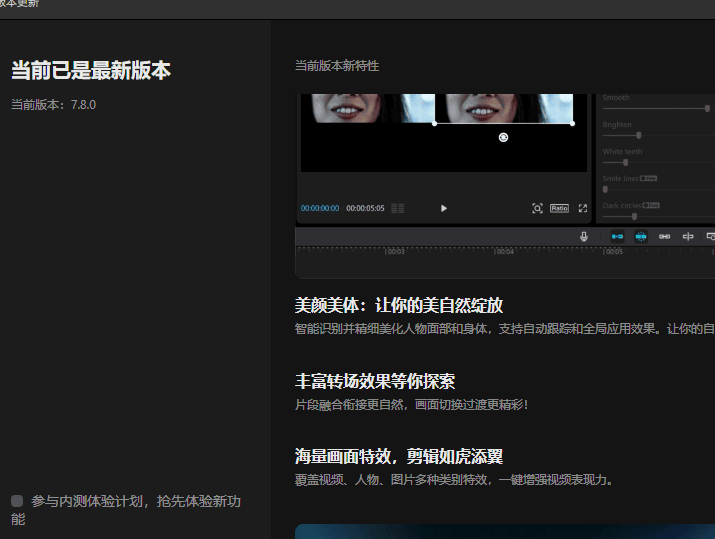715x539 pixels.
Task: Click the split alignment icon in timeline toolbar
Action: [688, 236]
